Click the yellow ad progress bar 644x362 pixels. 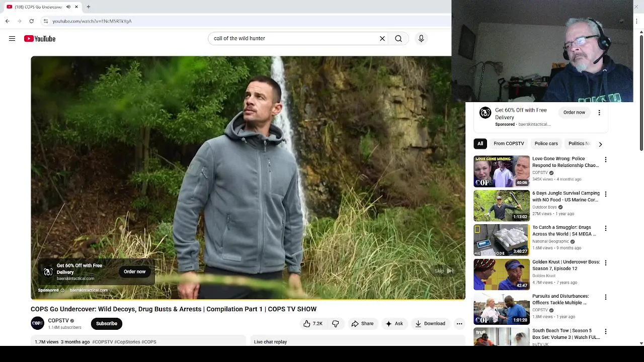coord(248,299)
